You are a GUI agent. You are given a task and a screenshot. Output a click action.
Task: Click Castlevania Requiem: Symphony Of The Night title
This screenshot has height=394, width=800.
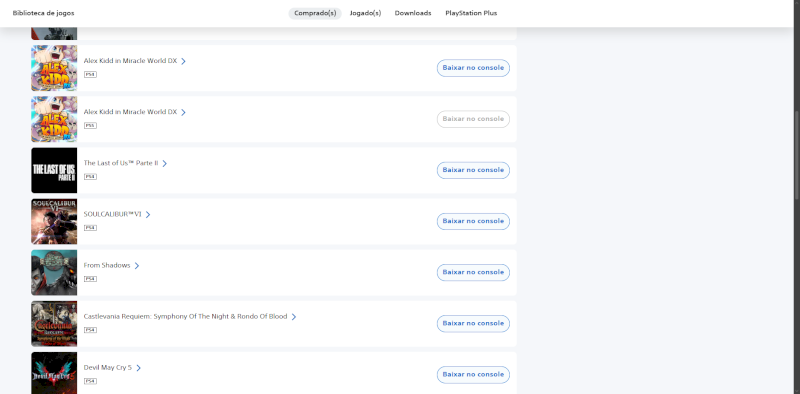click(185, 316)
